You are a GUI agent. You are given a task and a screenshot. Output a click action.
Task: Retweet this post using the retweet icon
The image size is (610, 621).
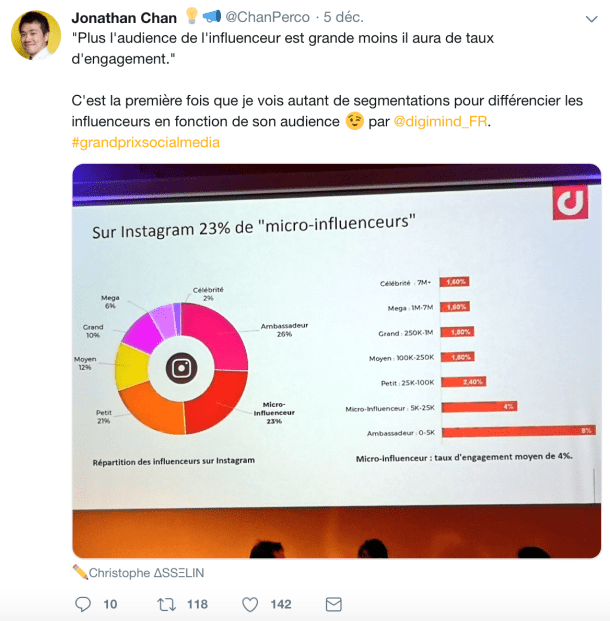[167, 604]
